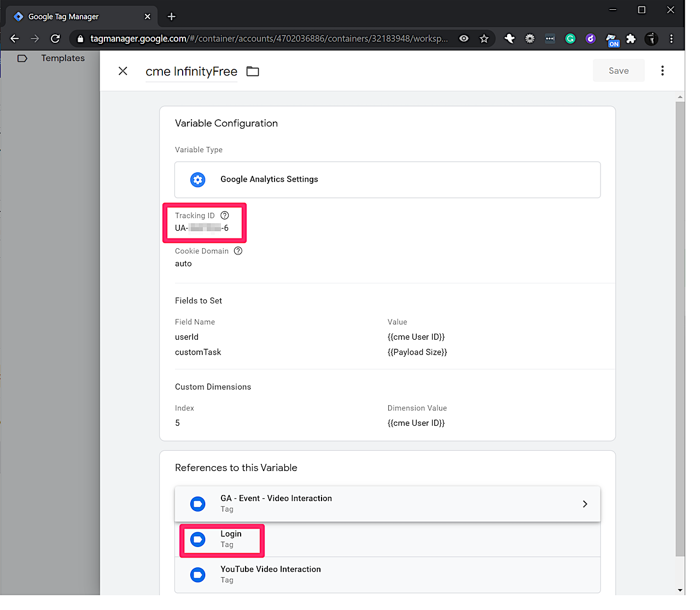The height and width of the screenshot is (610, 700).
Task: Open the Grammarly extension icon
Action: pos(570,38)
